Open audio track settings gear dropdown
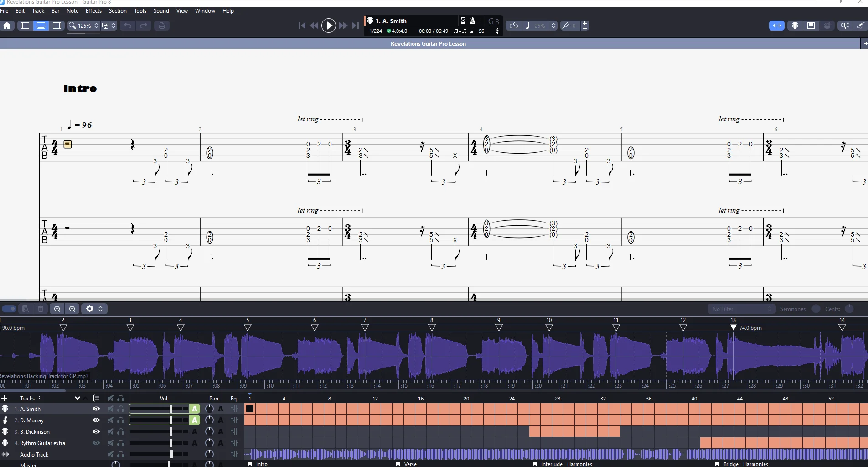The image size is (868, 467). [x=94, y=309]
